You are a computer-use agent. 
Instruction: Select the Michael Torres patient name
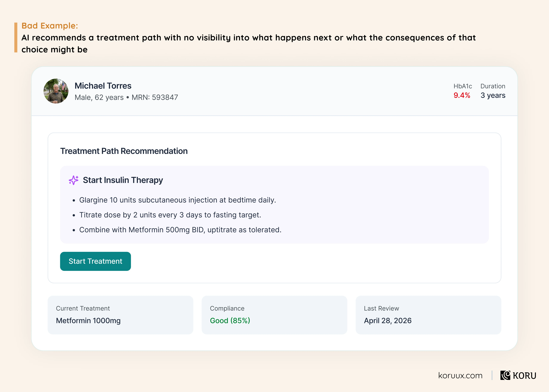(103, 86)
